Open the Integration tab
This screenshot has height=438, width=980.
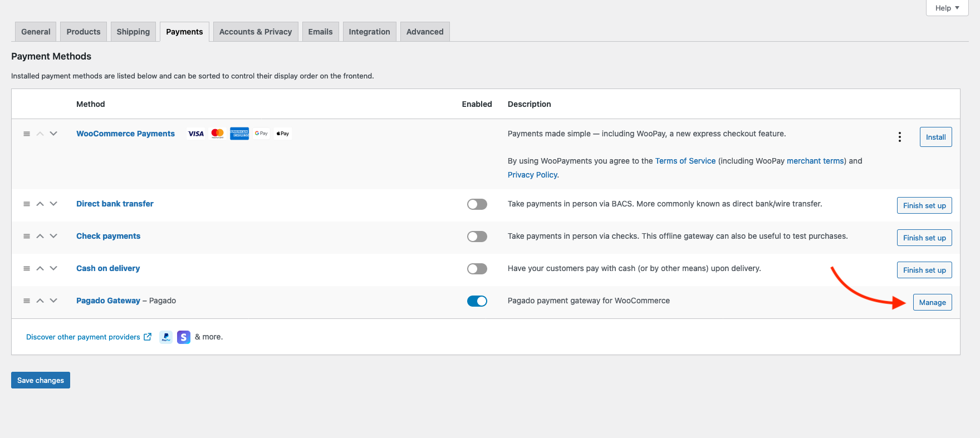(369, 32)
